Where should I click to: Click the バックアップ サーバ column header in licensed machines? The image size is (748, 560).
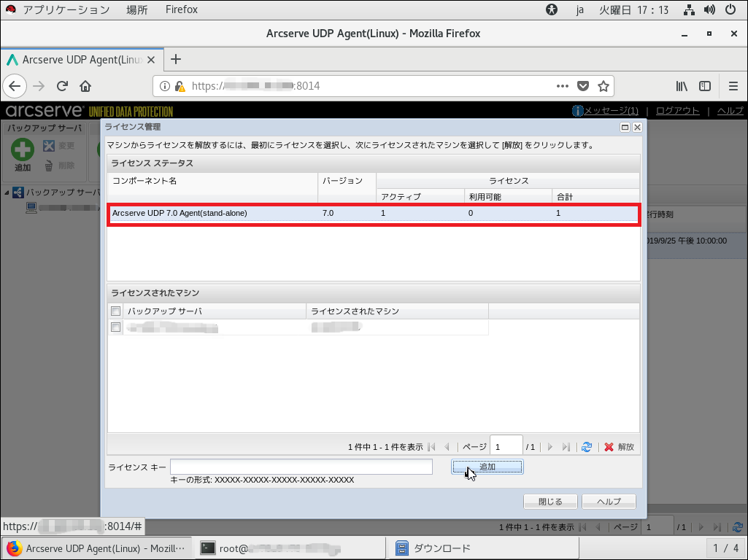coord(215,311)
